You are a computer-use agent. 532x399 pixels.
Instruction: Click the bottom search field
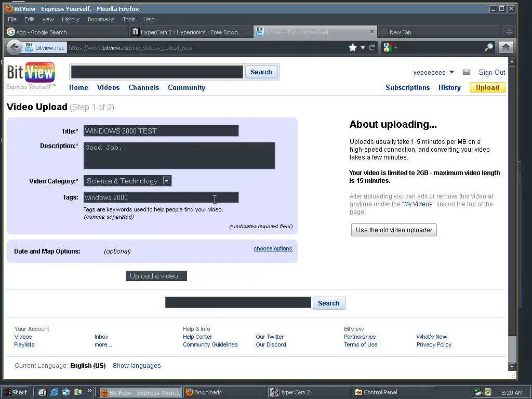click(238, 302)
